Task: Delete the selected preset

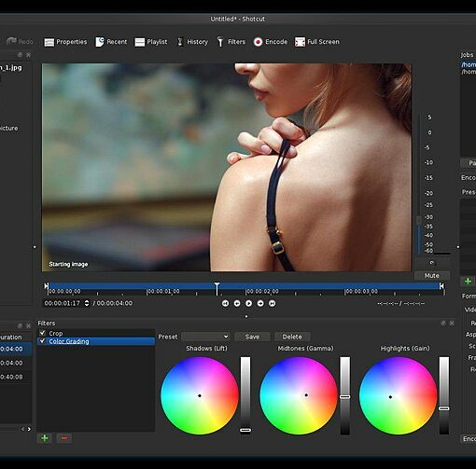Action: pos(292,337)
